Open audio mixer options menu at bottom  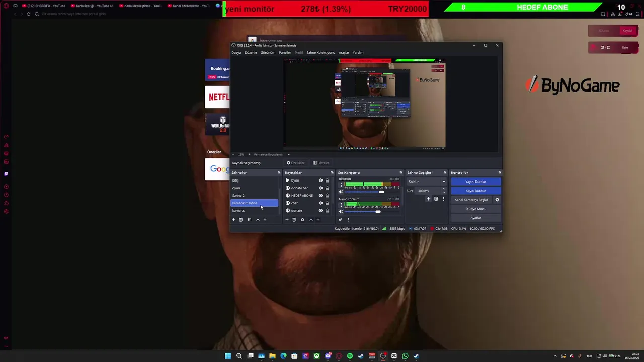(x=348, y=220)
